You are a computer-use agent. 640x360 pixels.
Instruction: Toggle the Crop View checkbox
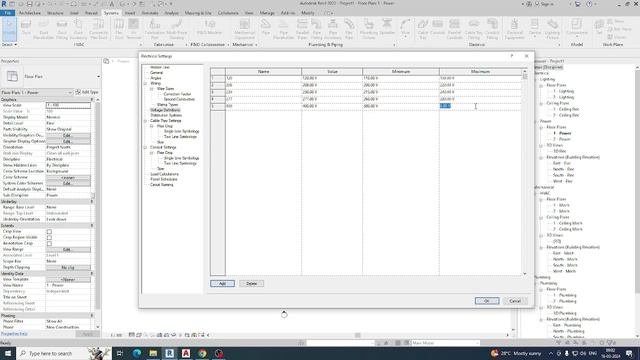click(49, 231)
